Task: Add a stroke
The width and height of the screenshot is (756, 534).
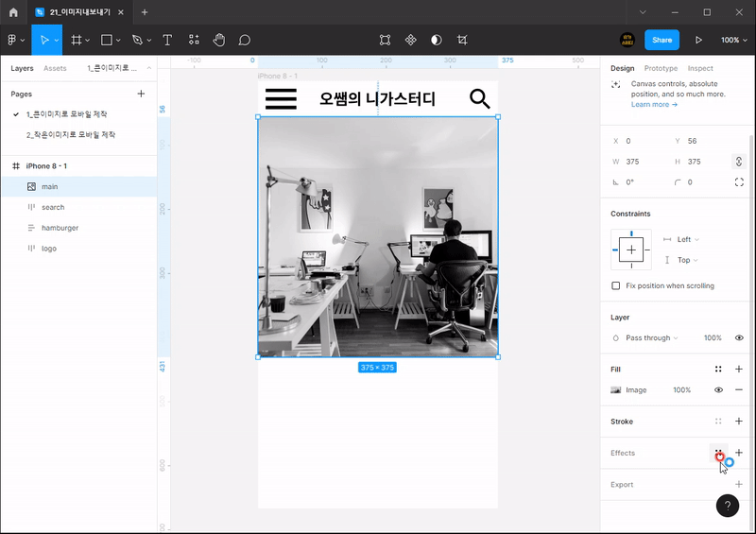Action: (739, 422)
